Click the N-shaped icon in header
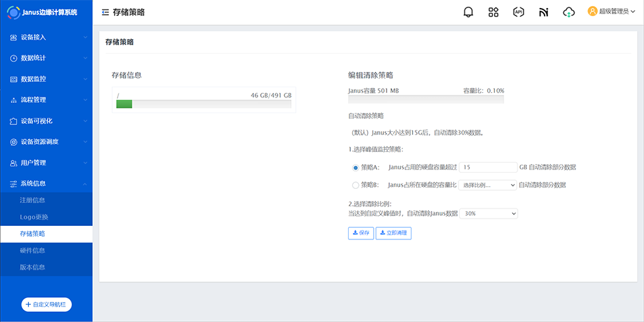 pyautogui.click(x=544, y=12)
